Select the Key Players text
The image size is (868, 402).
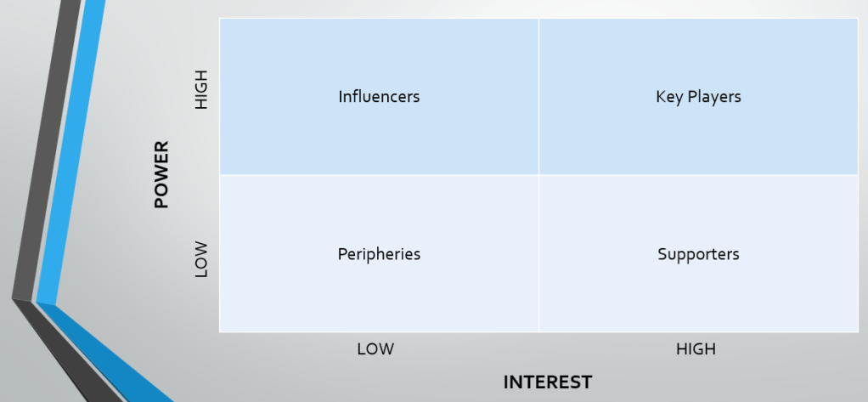(698, 96)
